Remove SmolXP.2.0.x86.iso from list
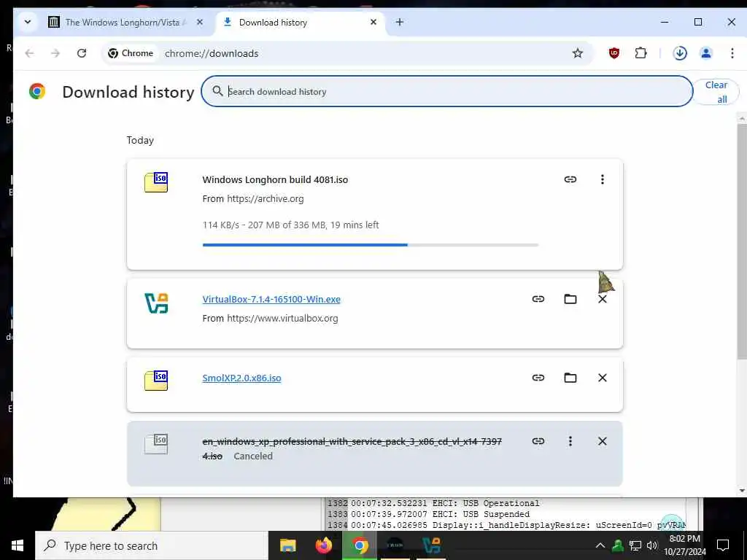Image resolution: width=747 pixels, height=560 pixels. (602, 378)
